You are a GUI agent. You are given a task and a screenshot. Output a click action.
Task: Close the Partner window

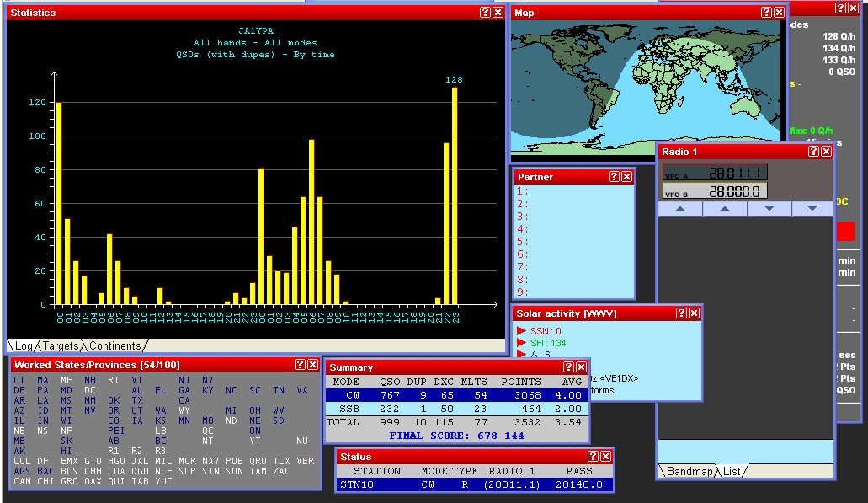point(626,177)
